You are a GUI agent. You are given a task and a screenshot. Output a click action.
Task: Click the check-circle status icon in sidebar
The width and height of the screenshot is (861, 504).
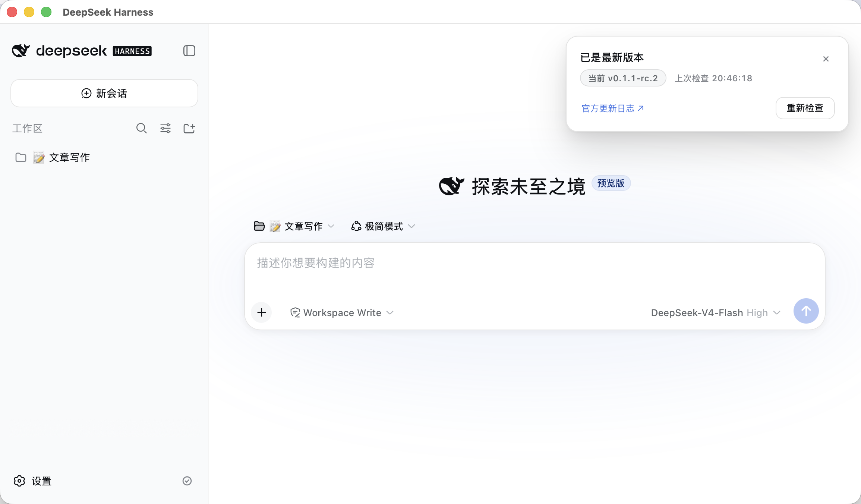tap(187, 481)
